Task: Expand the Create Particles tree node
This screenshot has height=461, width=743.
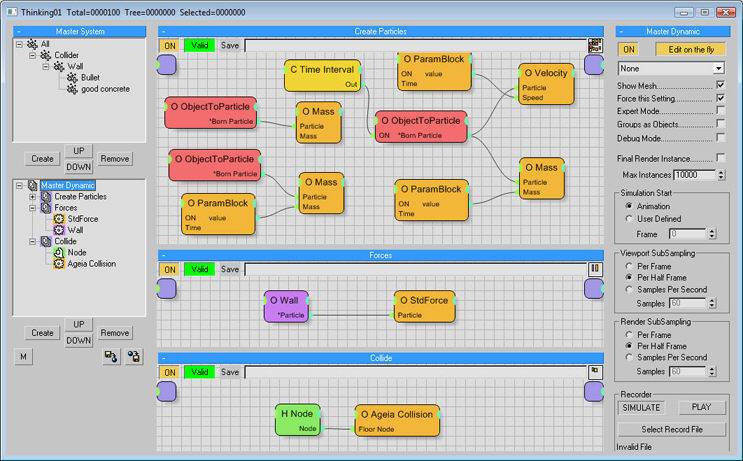Action: (x=33, y=196)
